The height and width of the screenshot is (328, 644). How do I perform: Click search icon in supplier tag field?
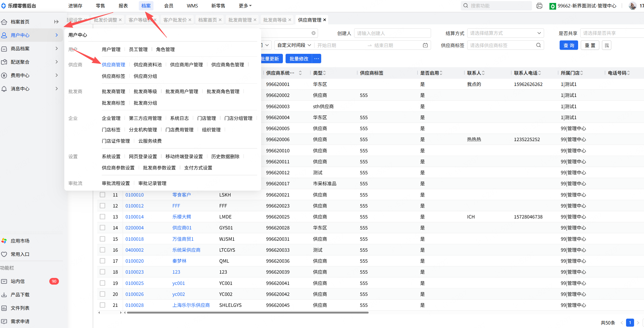coord(538,45)
